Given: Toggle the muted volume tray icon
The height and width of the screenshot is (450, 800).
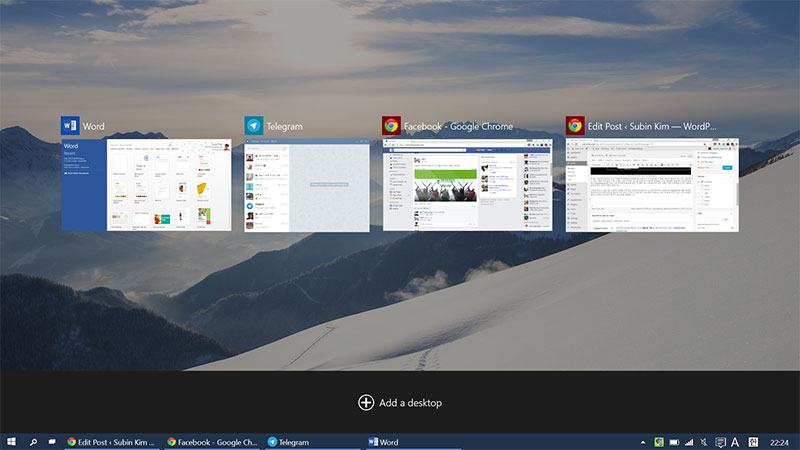Looking at the screenshot, I should (705, 441).
